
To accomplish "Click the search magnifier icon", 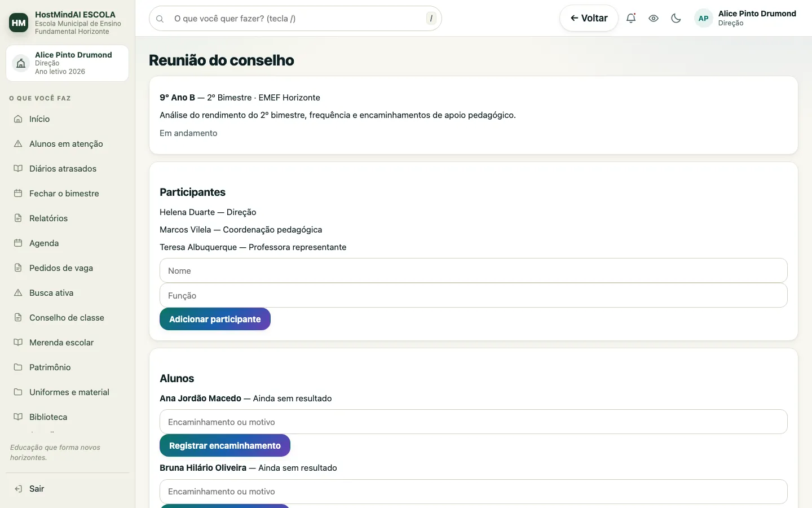I will pyautogui.click(x=160, y=19).
